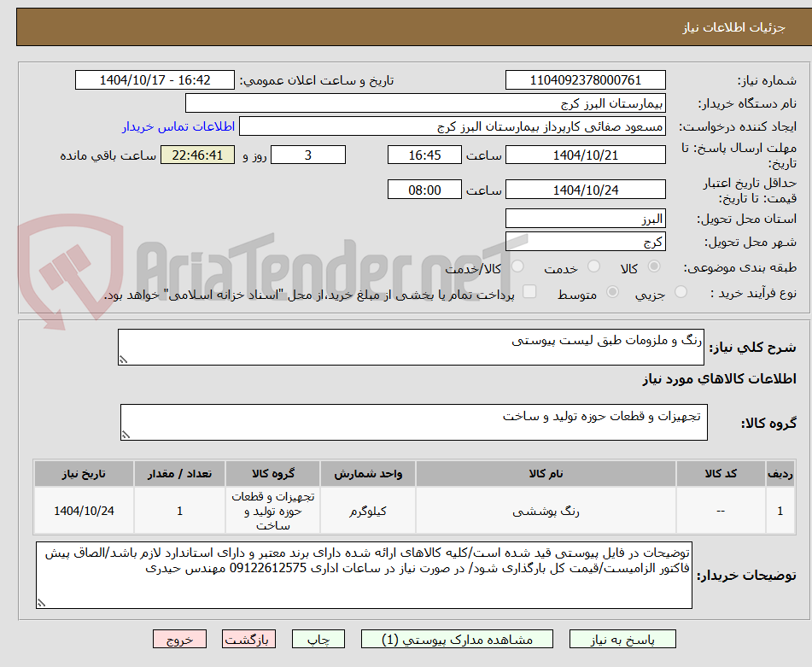Select the 'کالا/خدمت' radio button

pyautogui.click(x=517, y=266)
